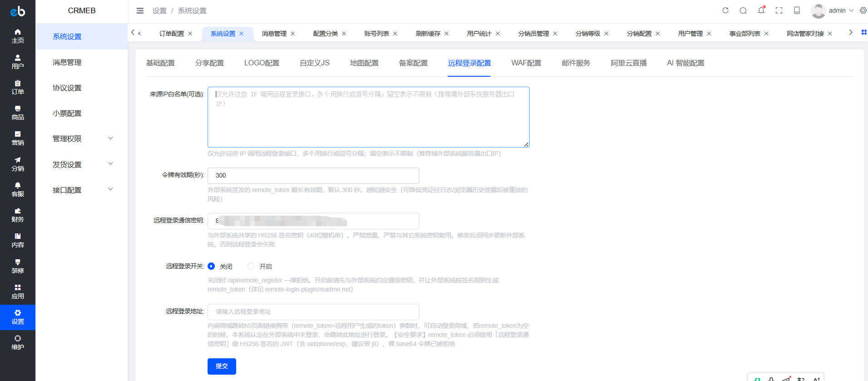Close the 订单配置 page tab
Viewport: 868px width, 381px height.
click(190, 34)
